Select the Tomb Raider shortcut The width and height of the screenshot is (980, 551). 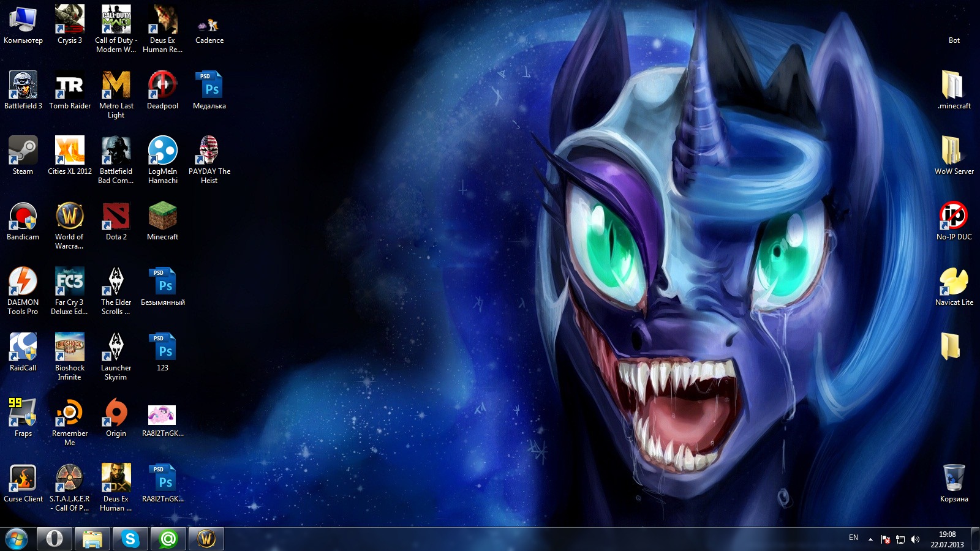(x=70, y=91)
